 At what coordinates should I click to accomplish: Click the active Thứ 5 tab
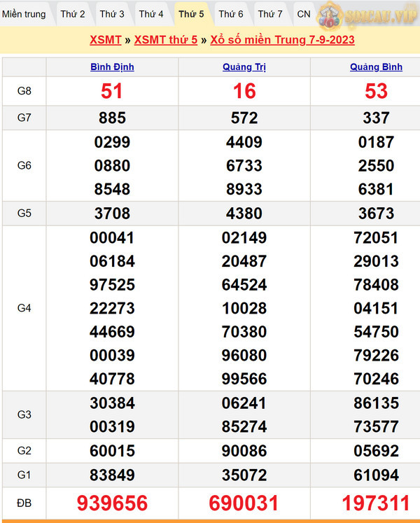pyautogui.click(x=191, y=14)
